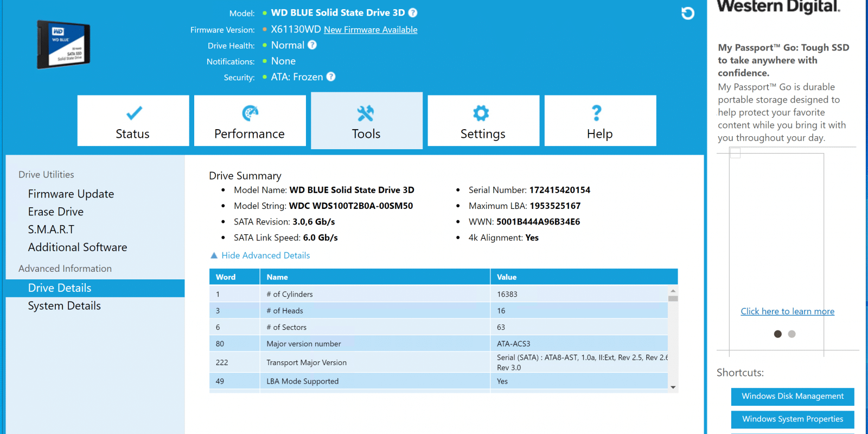Select the '# of Heads' row
Viewport: 868px width, 434px height.
[438, 311]
